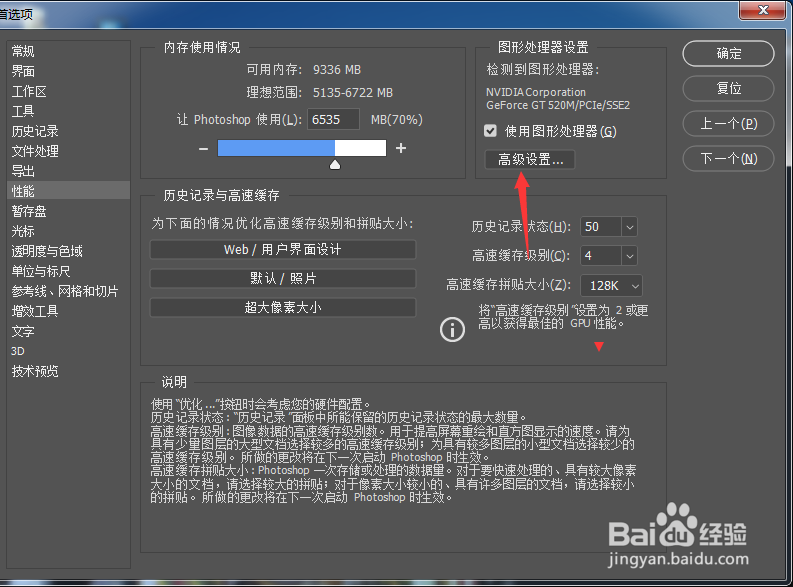This screenshot has width=793, height=587.
Task: Decrease memory with the minus icon
Action: [203, 149]
